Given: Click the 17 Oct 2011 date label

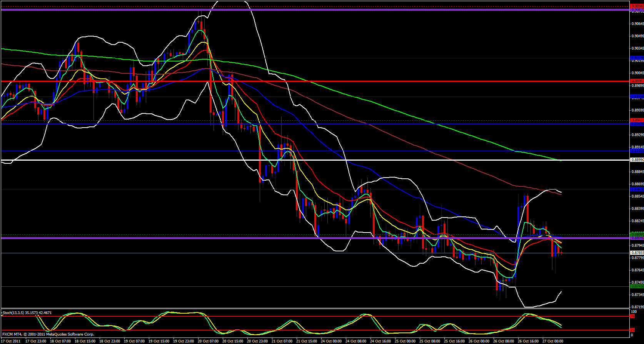Looking at the screenshot, I should pos(11,341).
